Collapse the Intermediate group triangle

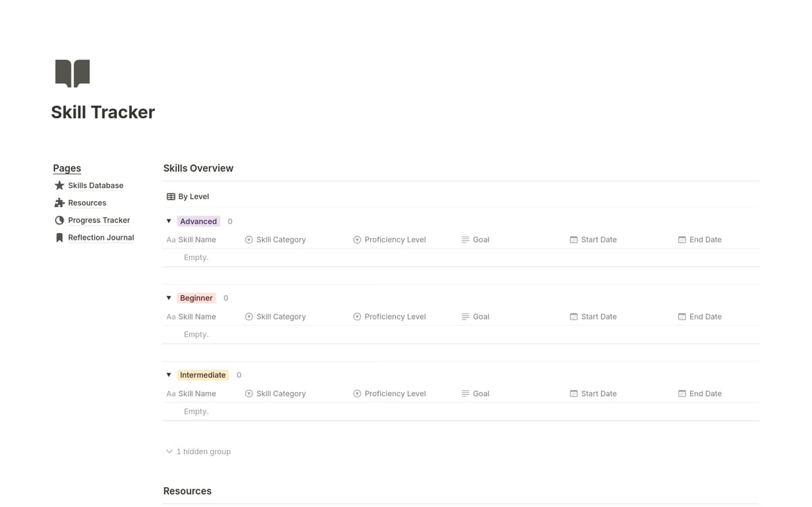(x=168, y=374)
